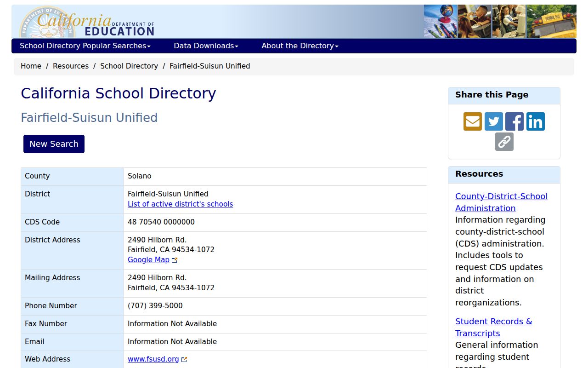Click the Share this Page panel header
Screen dimensions: 588x368
click(504, 96)
